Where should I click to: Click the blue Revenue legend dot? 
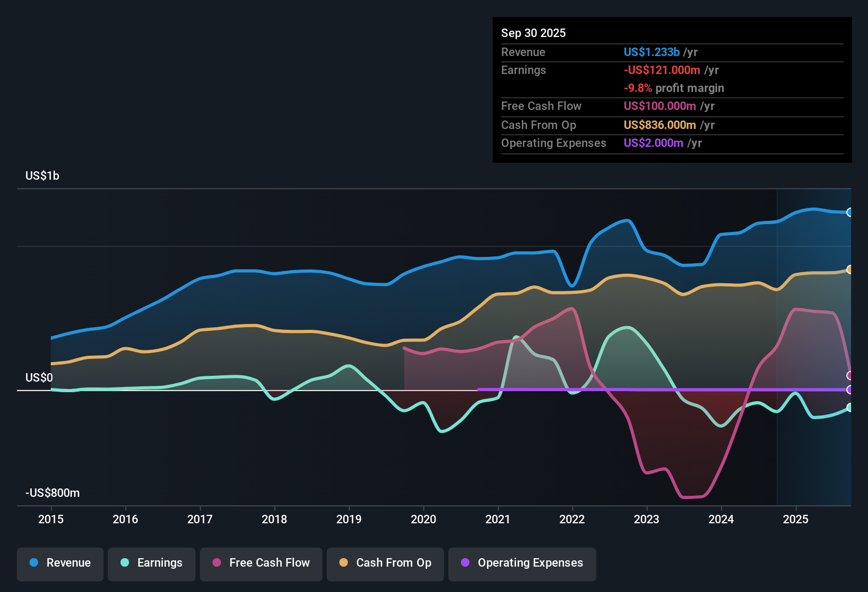(34, 563)
